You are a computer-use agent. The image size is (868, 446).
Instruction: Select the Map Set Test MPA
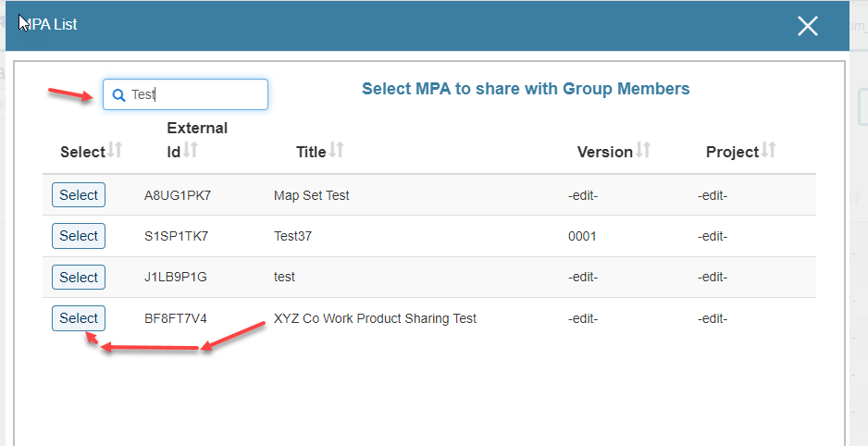click(79, 195)
